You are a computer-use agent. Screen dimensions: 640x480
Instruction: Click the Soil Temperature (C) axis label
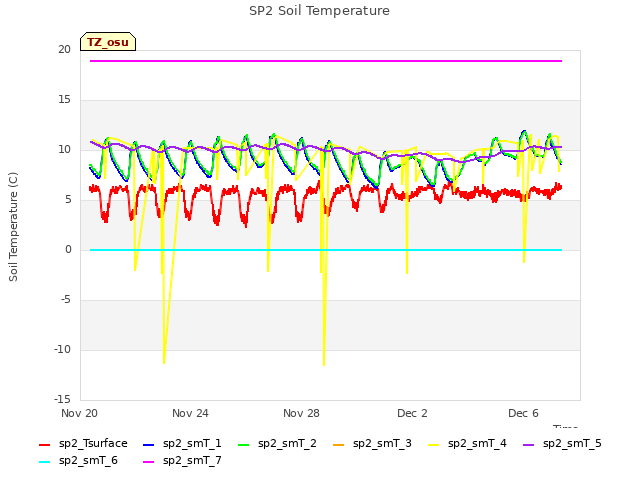13,227
